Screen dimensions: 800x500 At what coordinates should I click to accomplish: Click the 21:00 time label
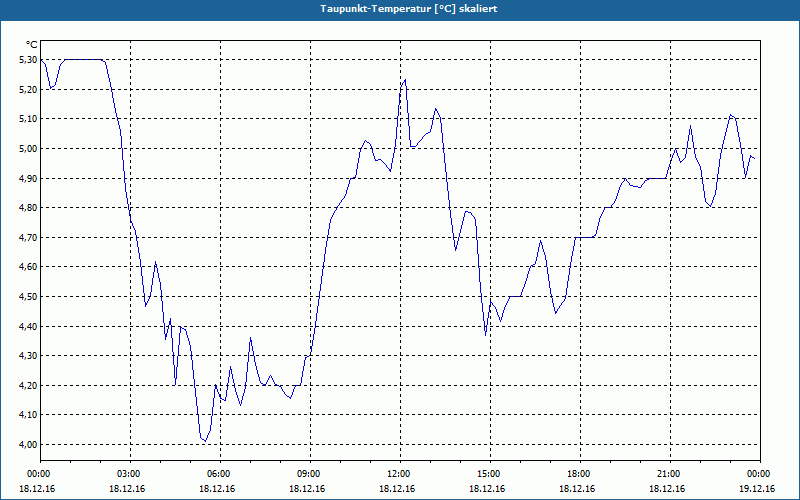coord(670,474)
